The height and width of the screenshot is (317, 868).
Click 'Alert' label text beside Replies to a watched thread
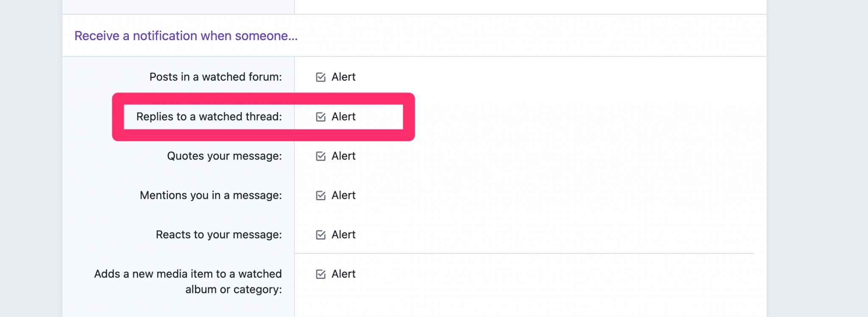[343, 117]
